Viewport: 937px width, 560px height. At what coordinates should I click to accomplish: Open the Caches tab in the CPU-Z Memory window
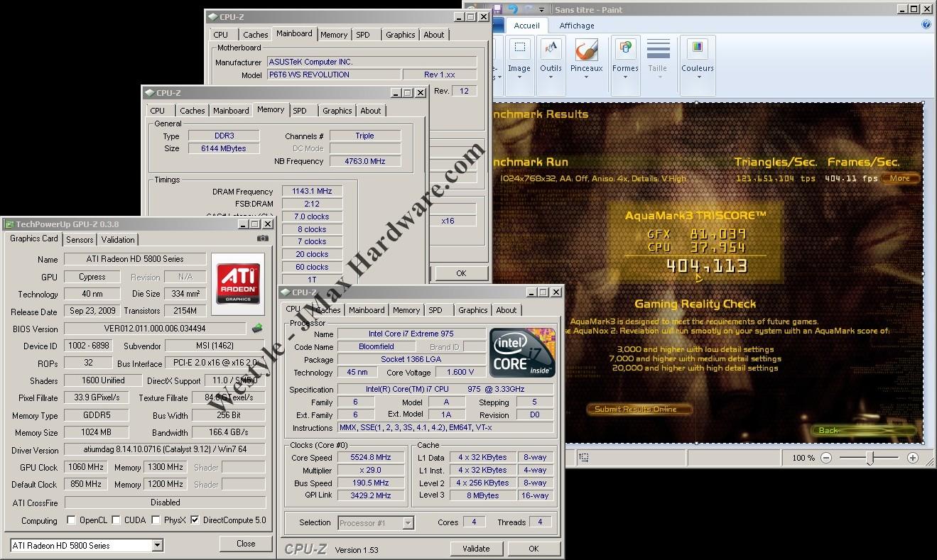coord(193,111)
